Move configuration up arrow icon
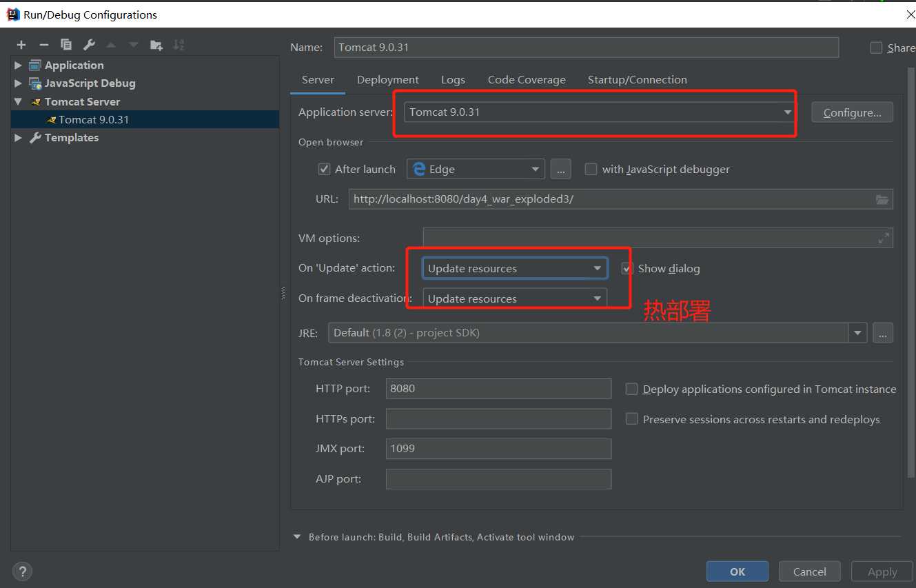This screenshot has width=916, height=588. tap(111, 45)
